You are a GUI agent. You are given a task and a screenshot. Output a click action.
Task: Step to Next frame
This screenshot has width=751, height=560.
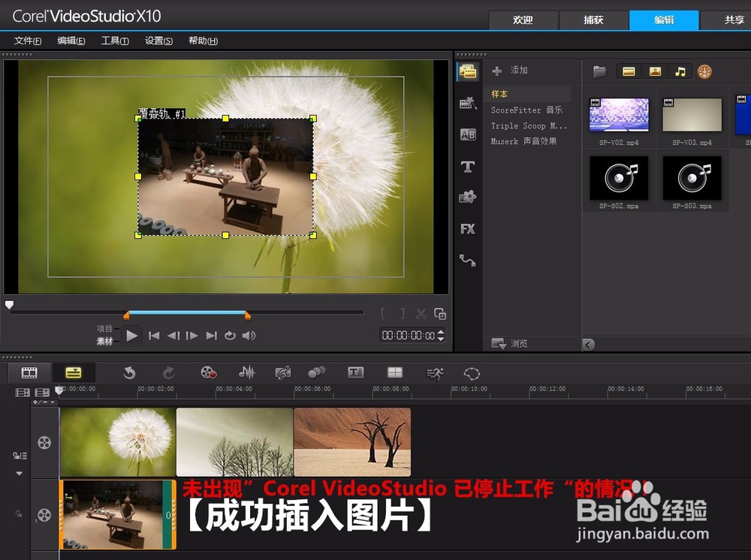coord(192,336)
